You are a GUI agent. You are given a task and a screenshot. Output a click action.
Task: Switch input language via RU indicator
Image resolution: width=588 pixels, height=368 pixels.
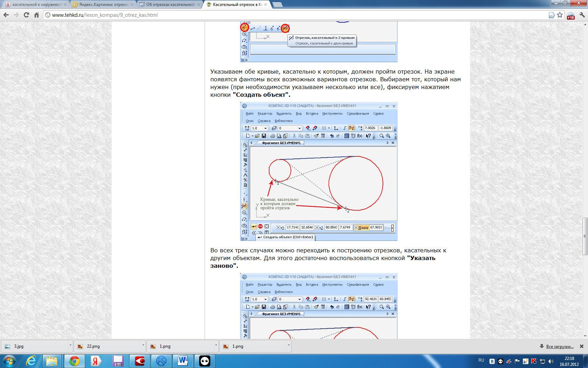(x=481, y=361)
